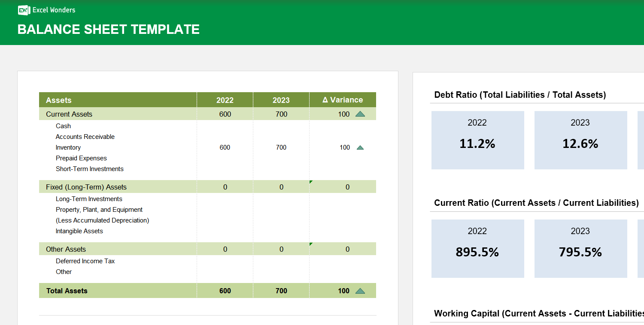The width and height of the screenshot is (644, 325).
Task: Click the variance indicator arrow next to Inventory
Action: 360,147
